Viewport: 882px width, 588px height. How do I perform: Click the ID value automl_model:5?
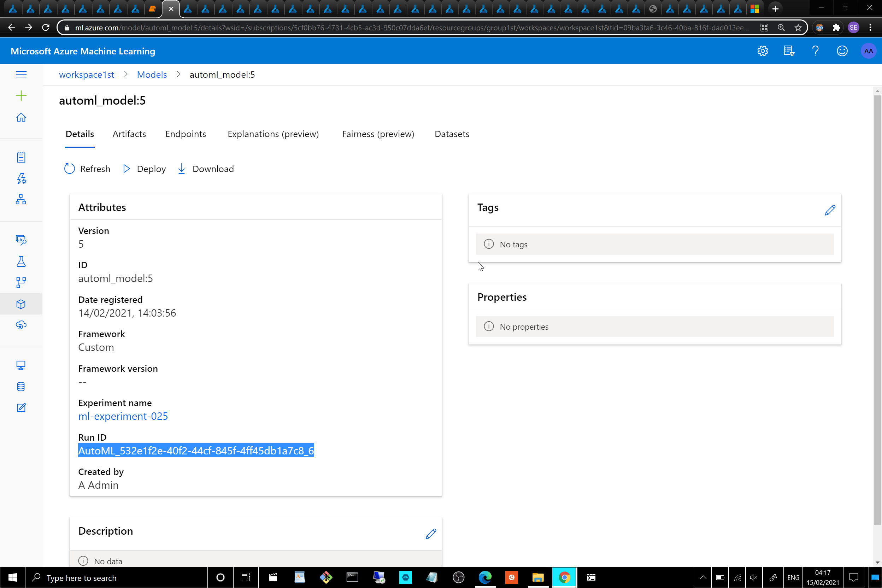[116, 278]
